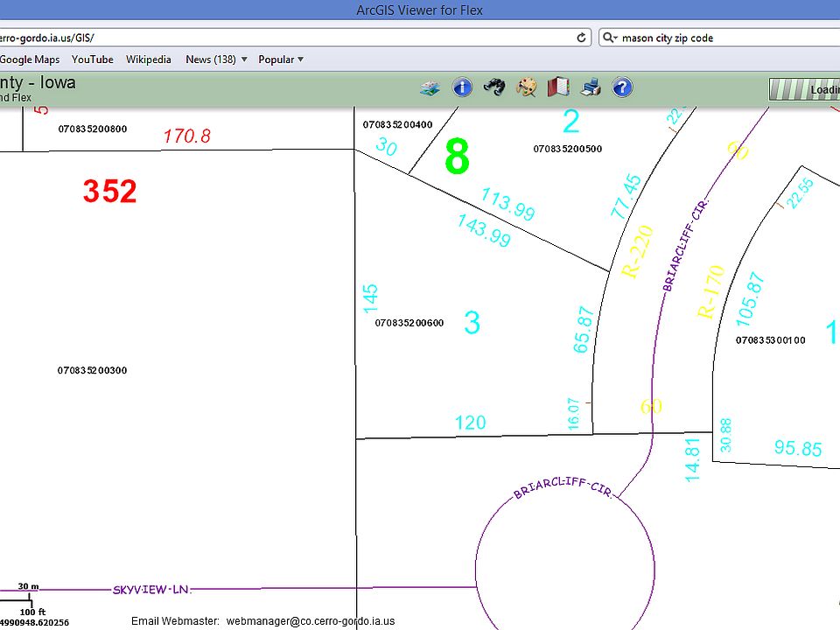Click the cyan lot number 3
840x630 pixels.
pyautogui.click(x=472, y=323)
